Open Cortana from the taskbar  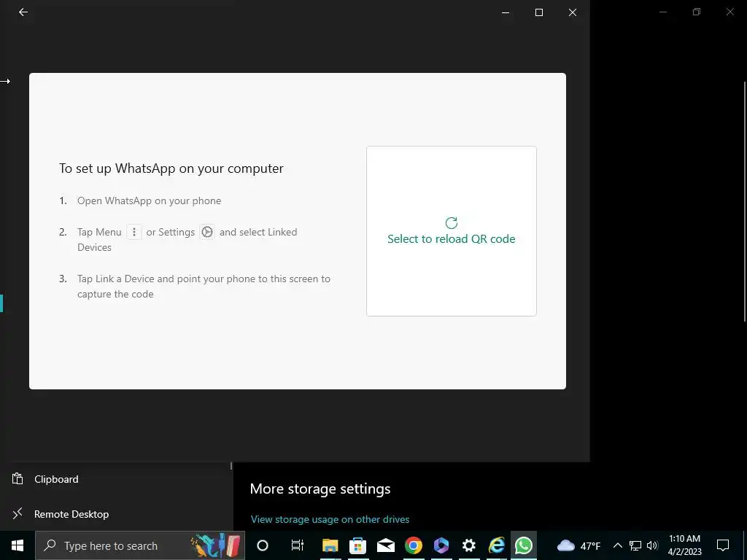pos(263,545)
